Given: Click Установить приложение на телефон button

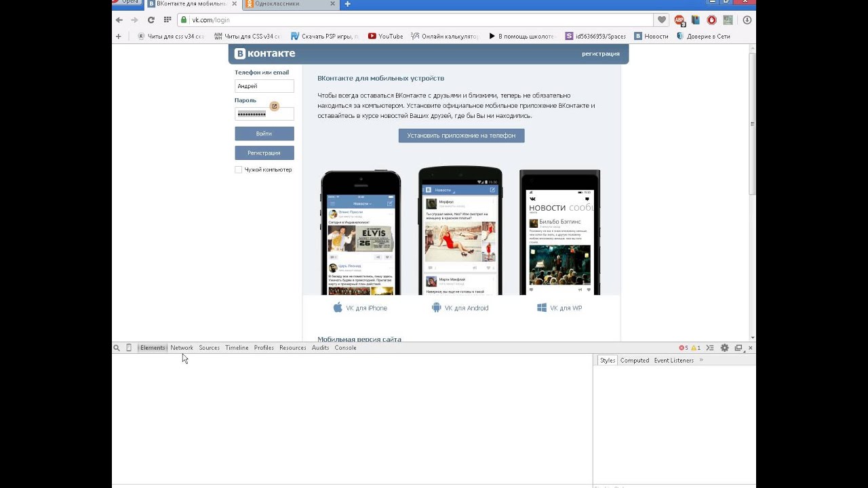Looking at the screenshot, I should click(461, 136).
